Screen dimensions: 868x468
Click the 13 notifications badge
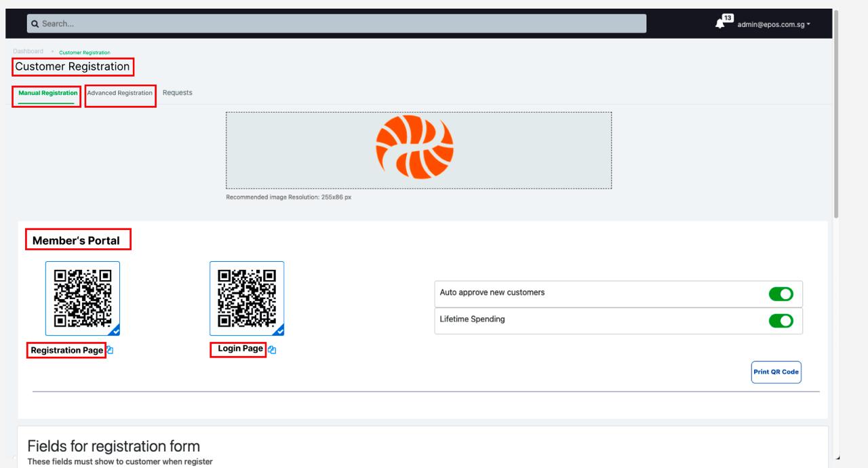pos(728,18)
